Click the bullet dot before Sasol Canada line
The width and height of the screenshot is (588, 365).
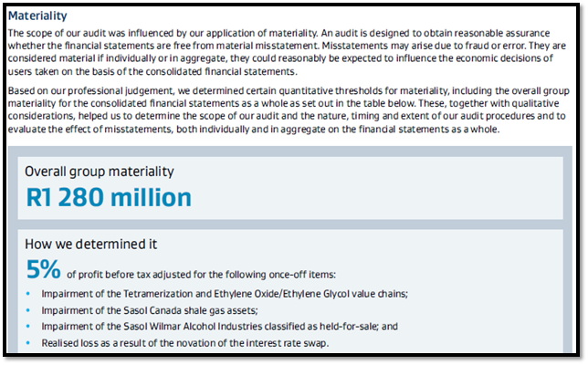pyautogui.click(x=28, y=310)
